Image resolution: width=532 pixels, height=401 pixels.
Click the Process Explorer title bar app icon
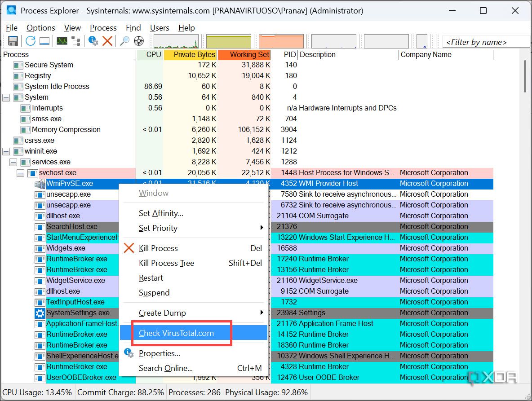(11, 10)
